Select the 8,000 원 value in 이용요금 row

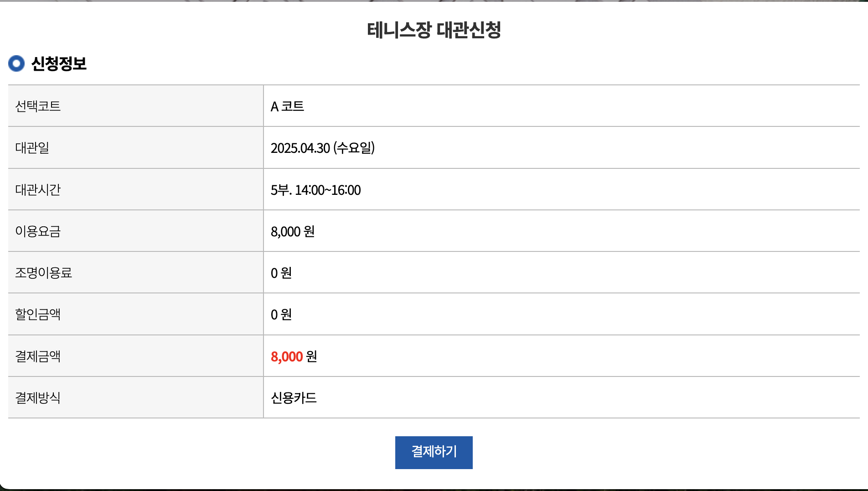coord(293,231)
